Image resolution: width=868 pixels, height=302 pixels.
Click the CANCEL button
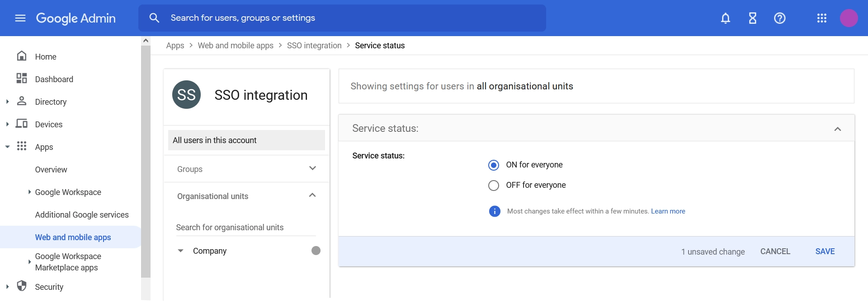click(x=775, y=251)
